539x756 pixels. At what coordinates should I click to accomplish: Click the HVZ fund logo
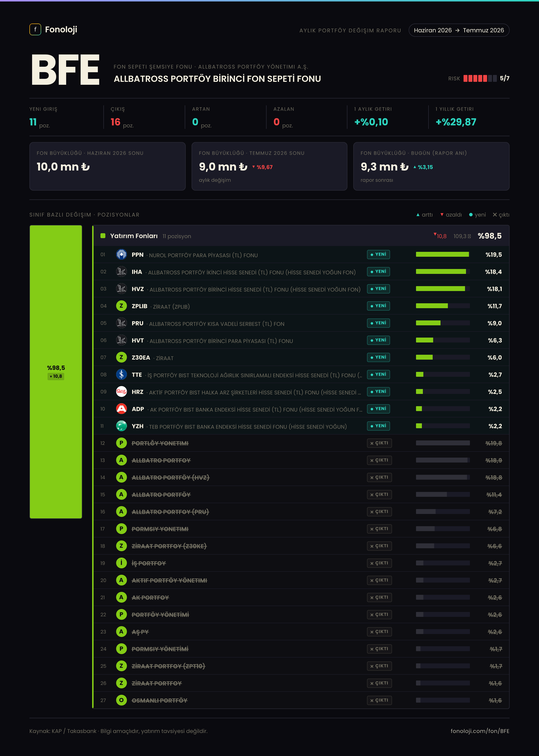click(x=122, y=289)
